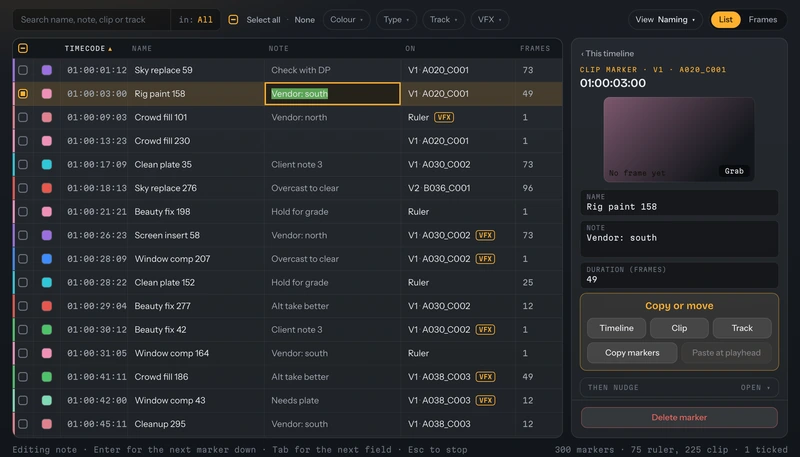Click the VFX badge on Beauty fix 42

pyautogui.click(x=485, y=329)
